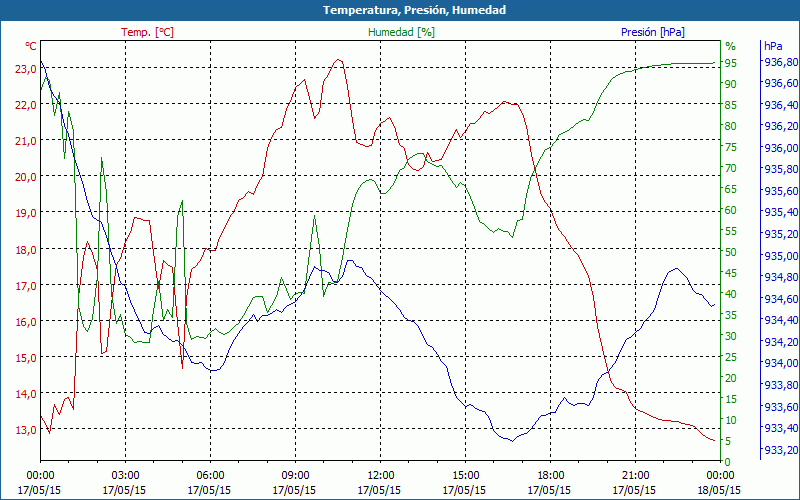Screen dimensions: 800x500
Task: Click the "18:00" time axis label
Action: click(x=551, y=476)
